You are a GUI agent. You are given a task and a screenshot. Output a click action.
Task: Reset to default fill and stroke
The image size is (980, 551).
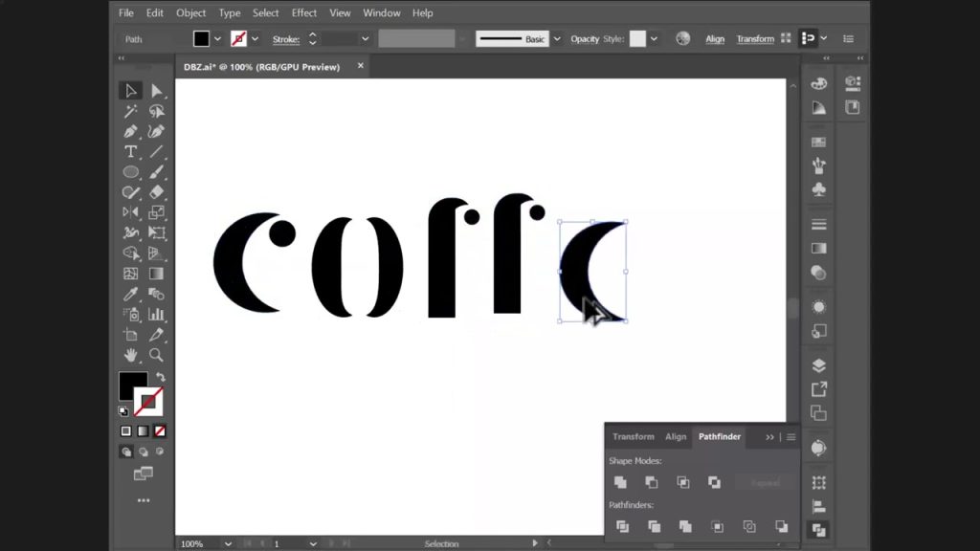click(x=123, y=410)
